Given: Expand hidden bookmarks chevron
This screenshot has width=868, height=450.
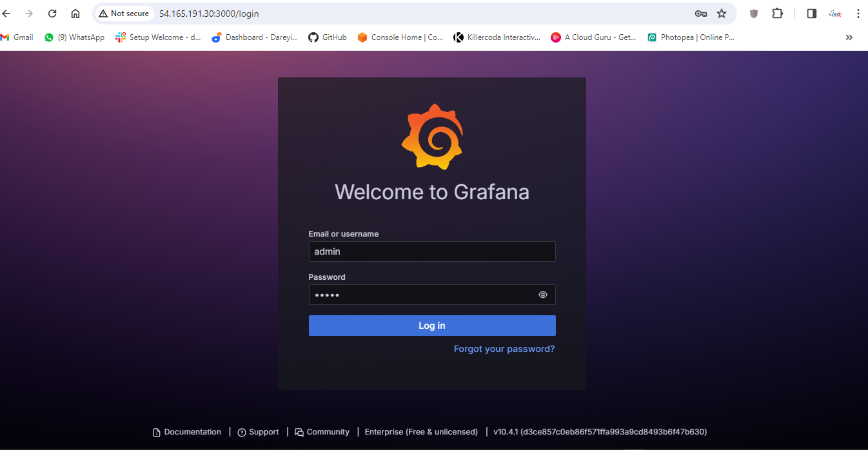Looking at the screenshot, I should pos(849,37).
